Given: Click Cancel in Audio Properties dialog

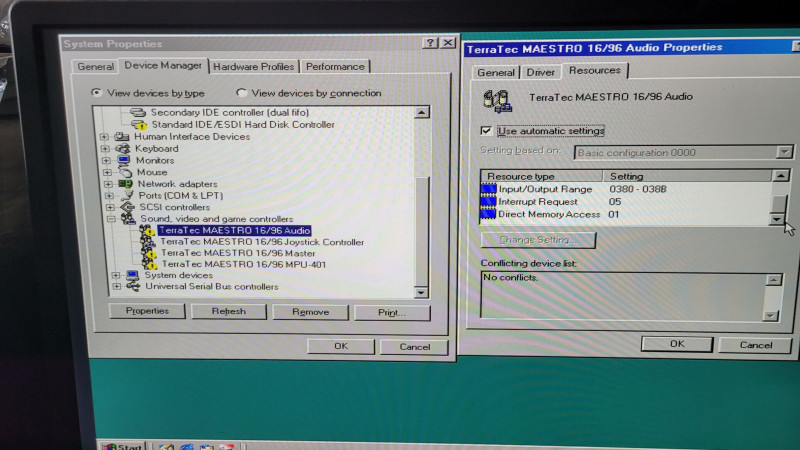Looking at the screenshot, I should [756, 345].
